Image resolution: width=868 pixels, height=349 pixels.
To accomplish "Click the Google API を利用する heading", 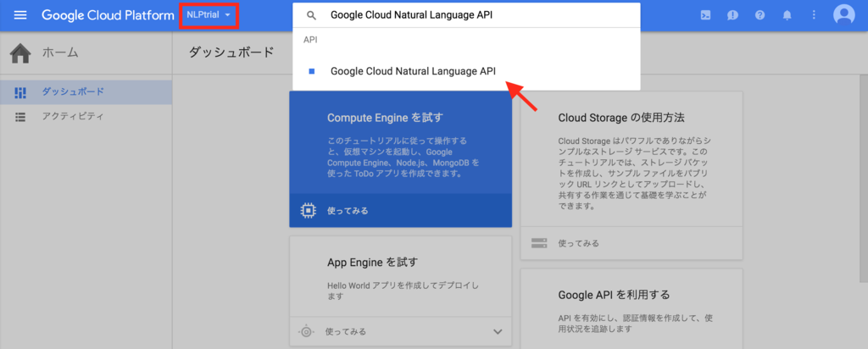I will tap(614, 294).
